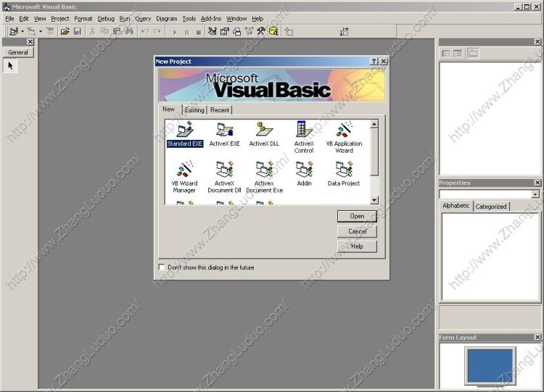Screen dimensions: 544x392
Task: Switch to Alphabetic tab in Properties panel
Action: (456, 206)
